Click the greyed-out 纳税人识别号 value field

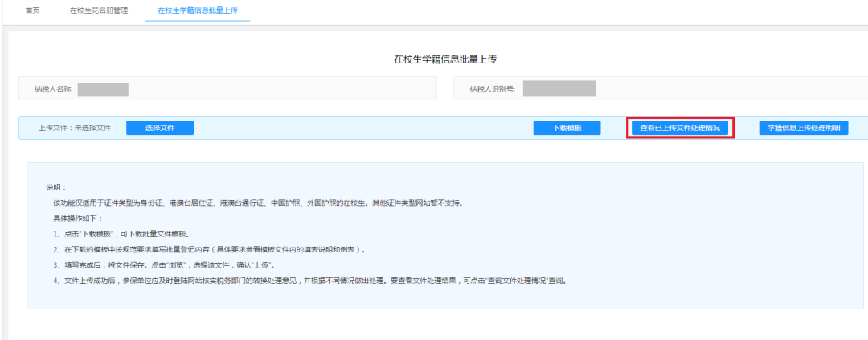point(559,89)
